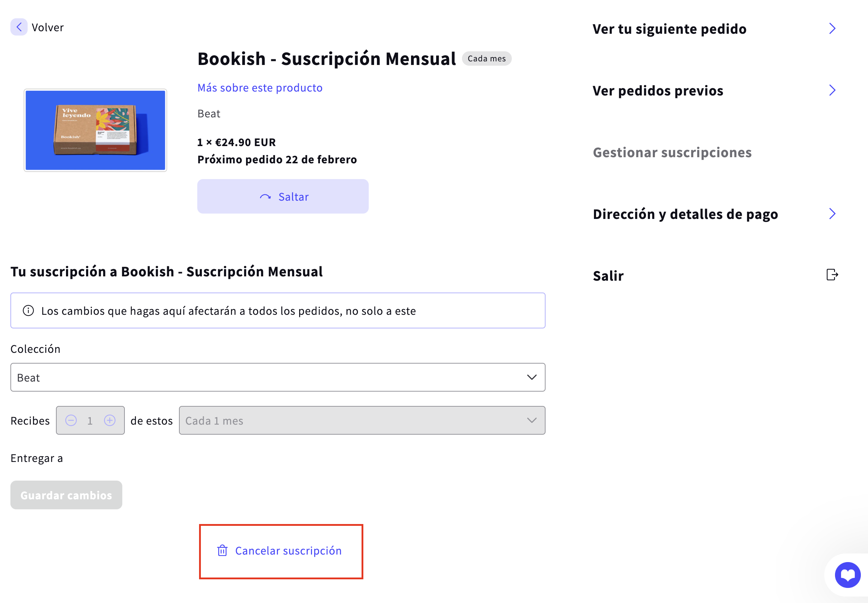
Task: Click the Guardar cambios button
Action: click(66, 495)
